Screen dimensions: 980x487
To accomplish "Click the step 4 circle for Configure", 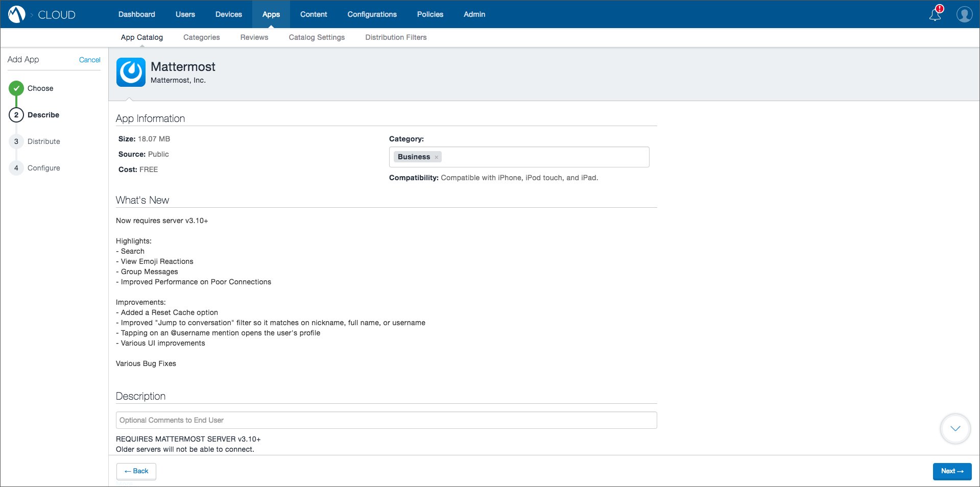I will [x=16, y=168].
